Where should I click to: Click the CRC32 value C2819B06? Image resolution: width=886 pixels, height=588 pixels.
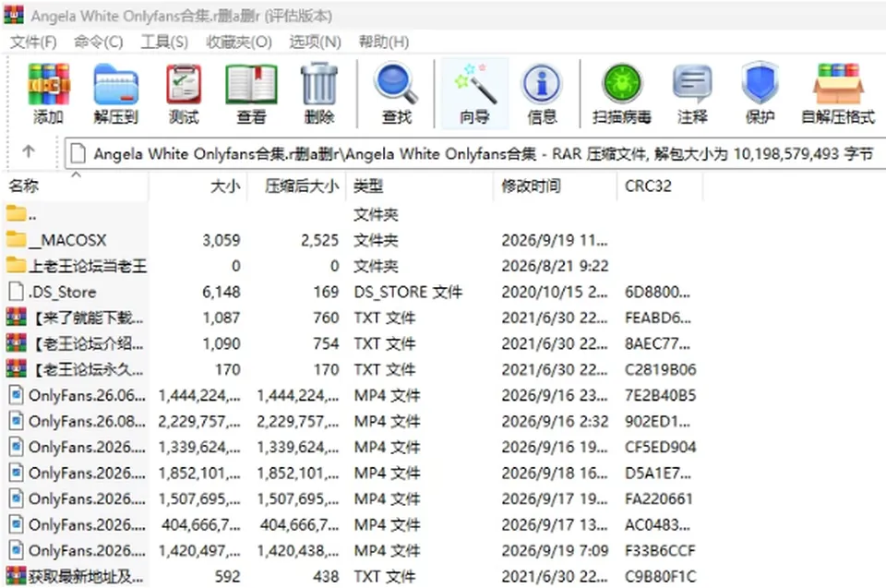click(x=660, y=369)
